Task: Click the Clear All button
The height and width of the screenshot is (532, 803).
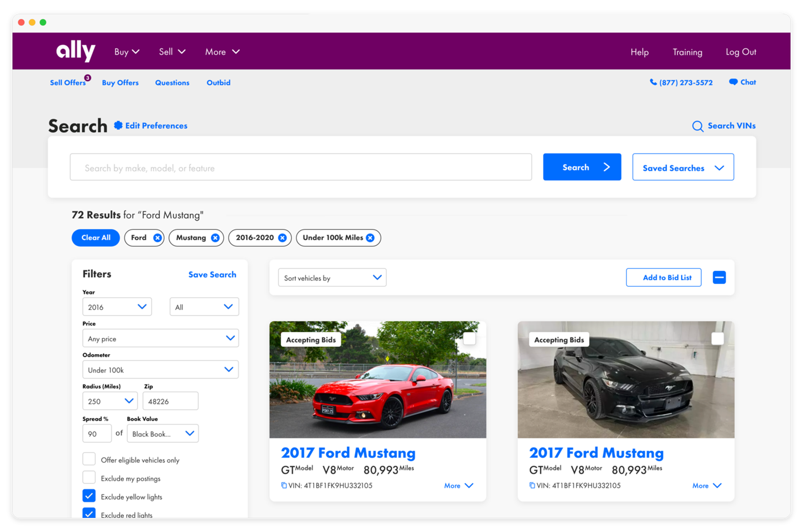Action: tap(96, 238)
